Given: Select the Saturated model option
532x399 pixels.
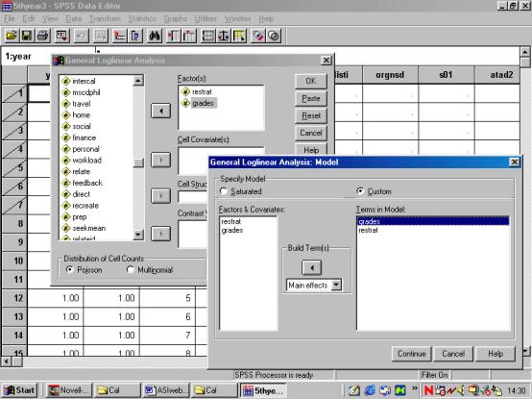Looking at the screenshot, I should click(x=241, y=191).
